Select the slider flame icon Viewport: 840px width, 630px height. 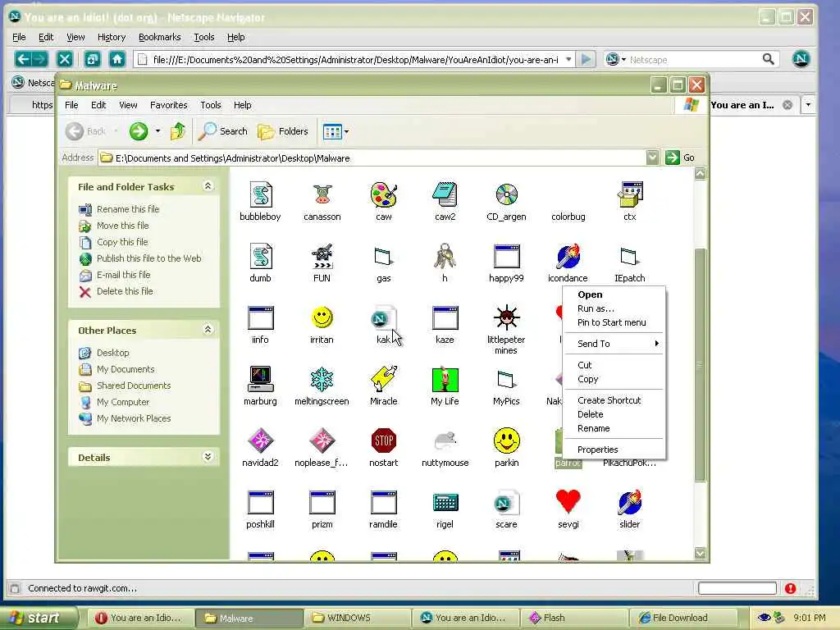click(630, 503)
